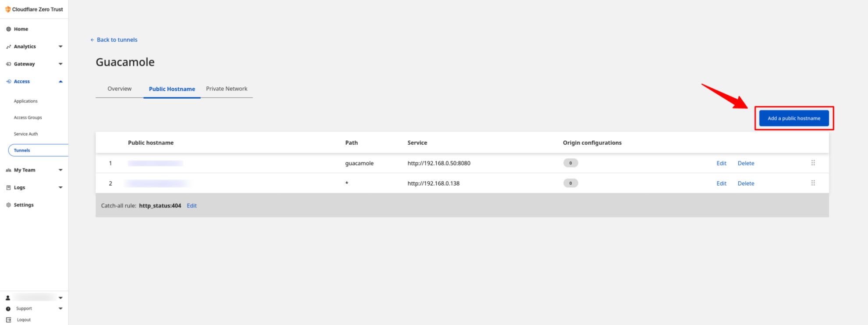This screenshot has width=868, height=325.
Task: Click the My Team icon
Action: [8, 170]
